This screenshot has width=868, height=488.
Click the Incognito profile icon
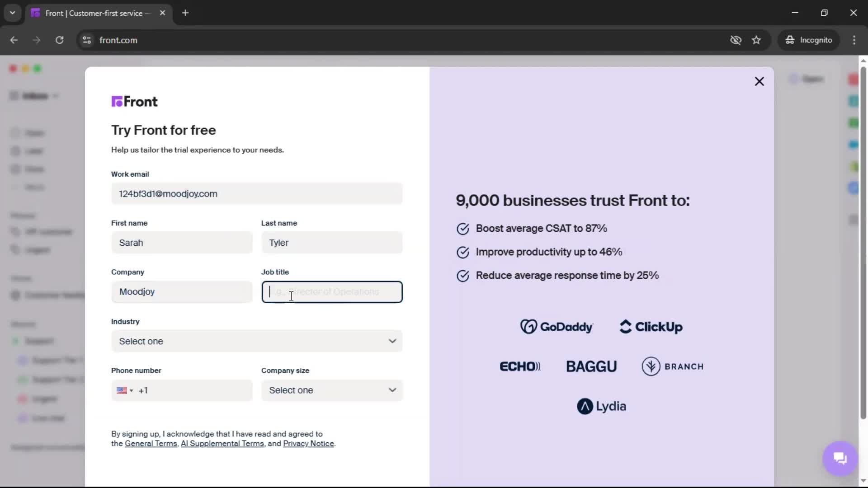(789, 40)
